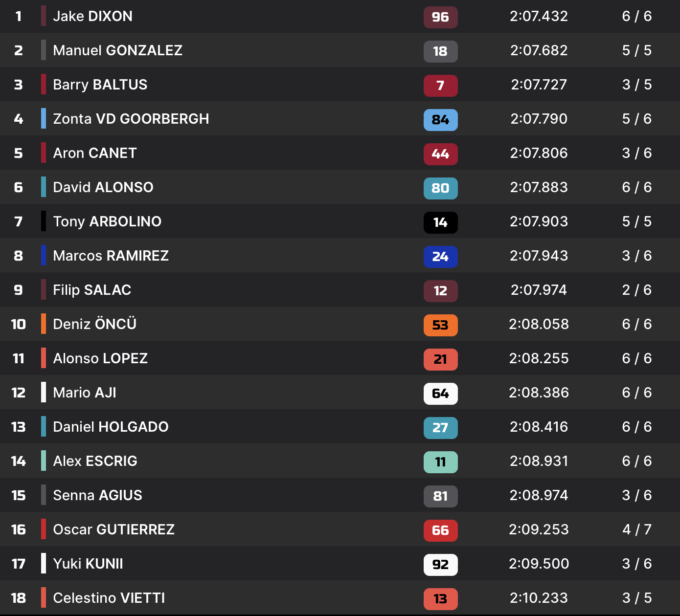Click Barry Baltus lap time 2:07.727

(539, 85)
